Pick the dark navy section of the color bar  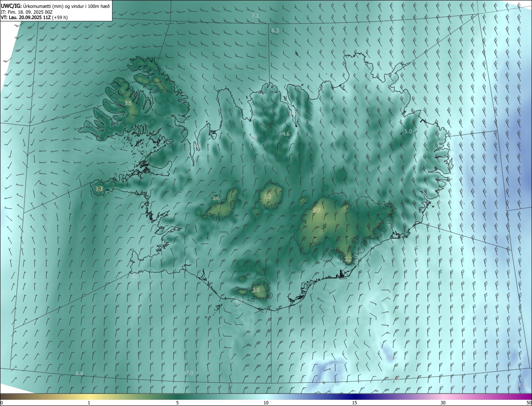point(355,396)
